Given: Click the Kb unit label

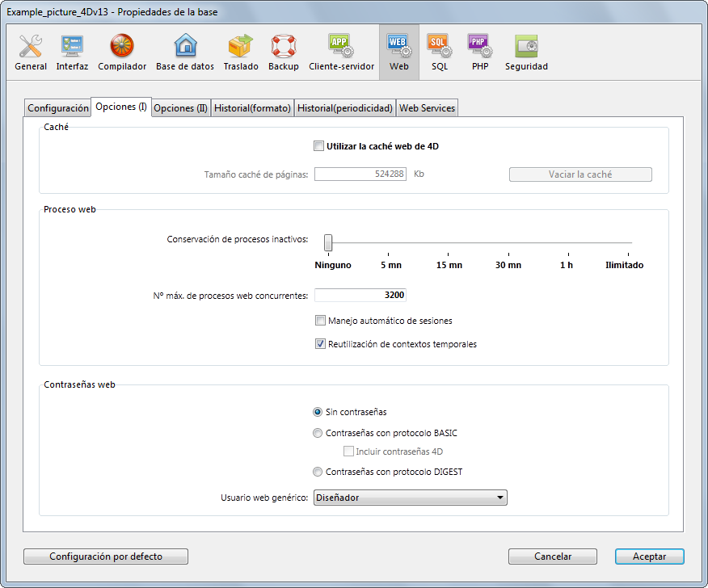Looking at the screenshot, I should (x=419, y=174).
